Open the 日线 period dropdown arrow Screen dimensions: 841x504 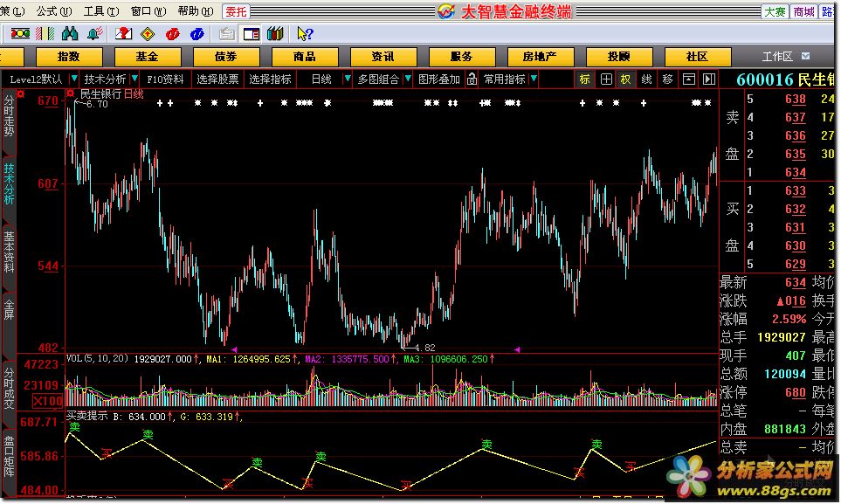[348, 79]
